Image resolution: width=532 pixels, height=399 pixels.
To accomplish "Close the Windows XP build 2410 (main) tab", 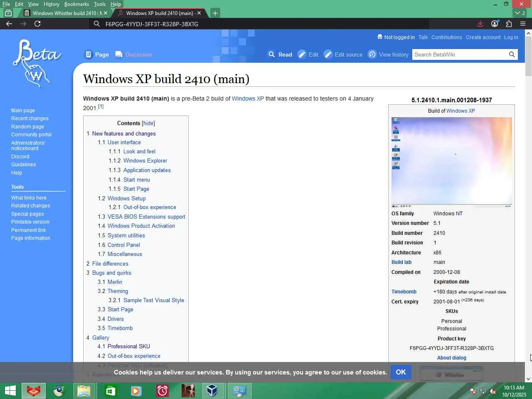I will coord(199,13).
